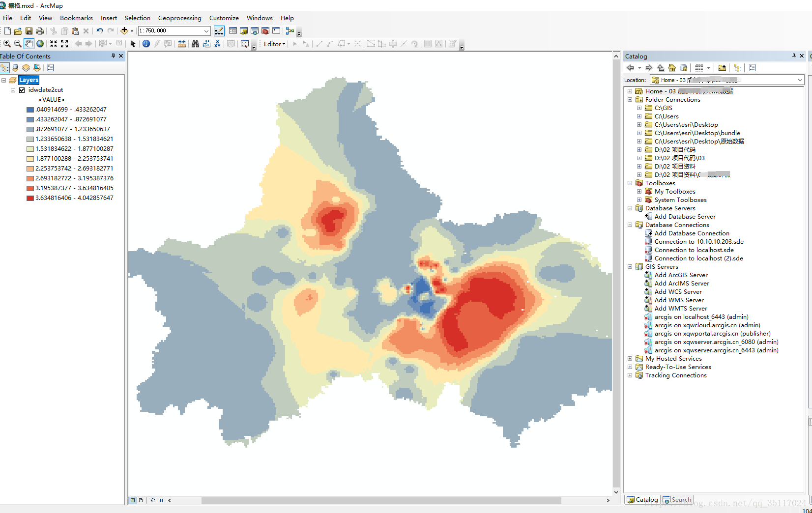Open a map document with folder icon
The width and height of the screenshot is (812, 513).
pos(18,30)
